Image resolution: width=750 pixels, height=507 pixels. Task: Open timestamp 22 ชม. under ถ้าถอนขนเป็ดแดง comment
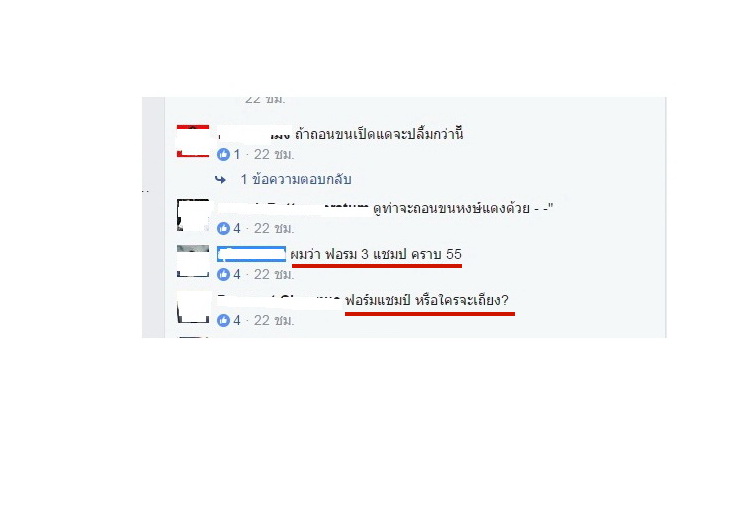coord(274,154)
